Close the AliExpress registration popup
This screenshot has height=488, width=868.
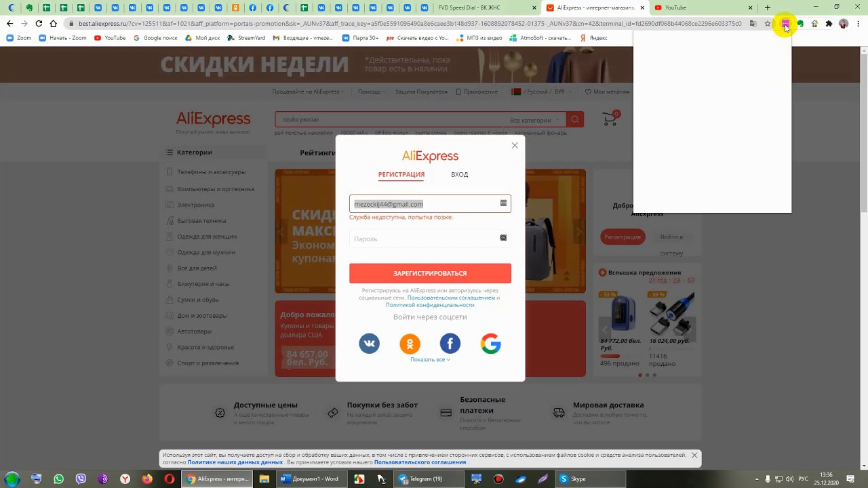[515, 145]
